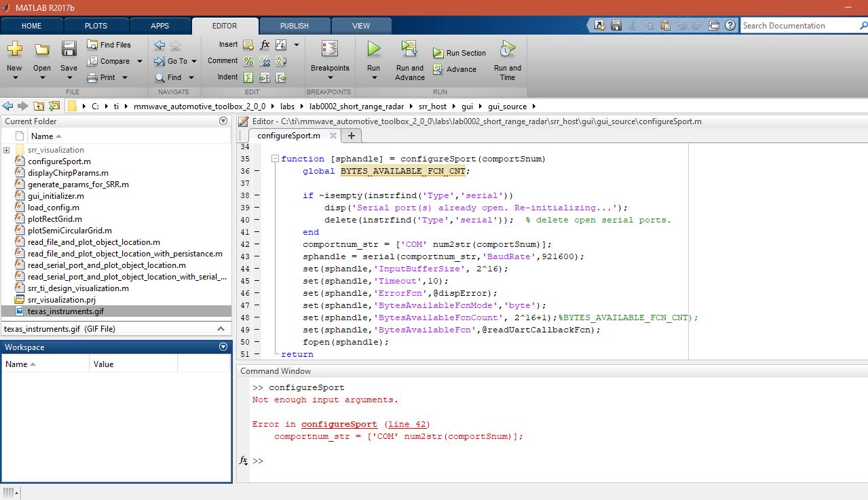Click the Help question mark icon
Screen dimensions: 868x500
pos(730,26)
